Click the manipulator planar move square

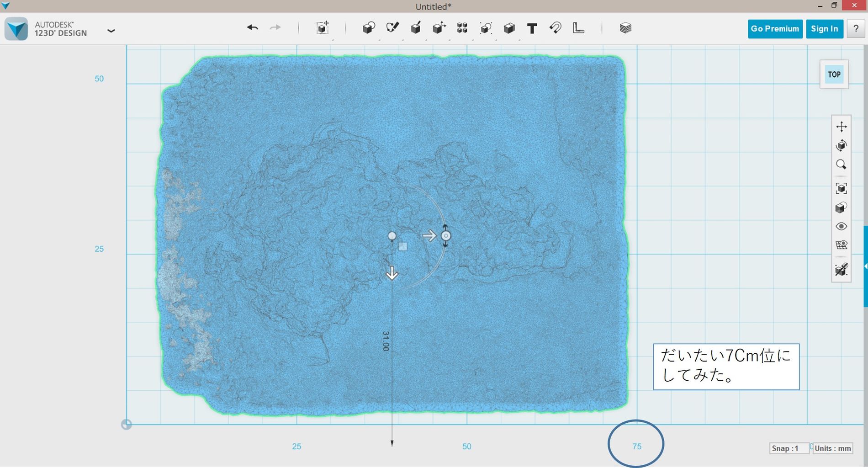402,247
